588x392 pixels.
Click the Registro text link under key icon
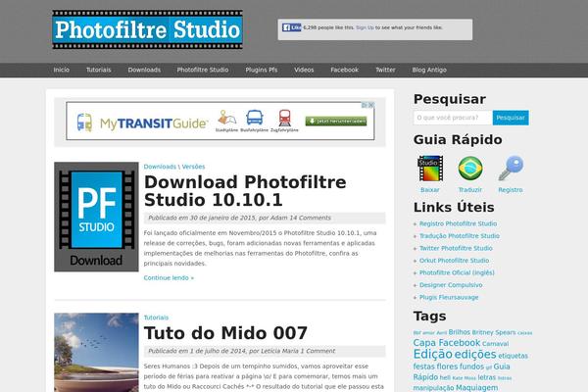(511, 190)
